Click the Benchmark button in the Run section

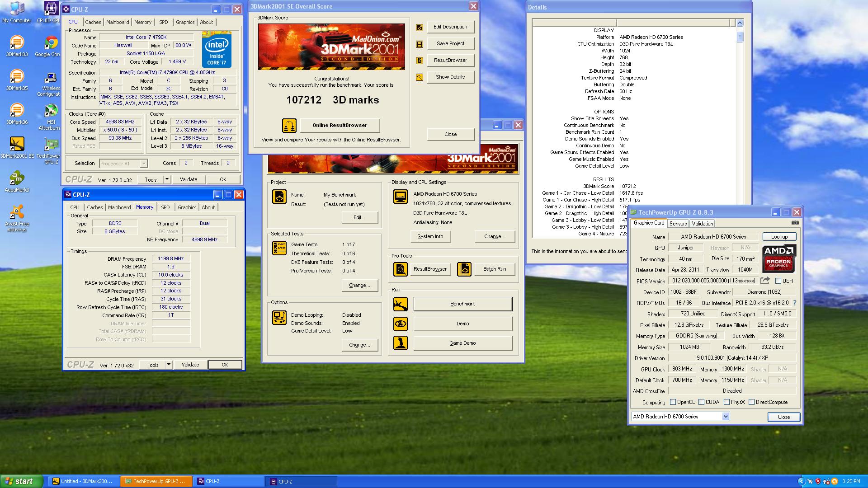pyautogui.click(x=462, y=304)
